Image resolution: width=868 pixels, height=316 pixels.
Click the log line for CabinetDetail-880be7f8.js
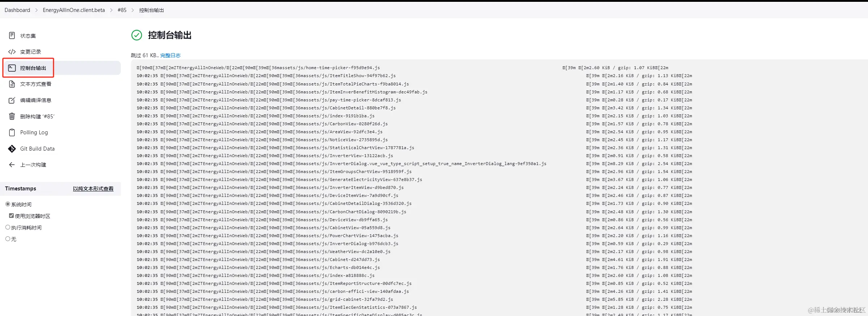[x=414, y=108]
